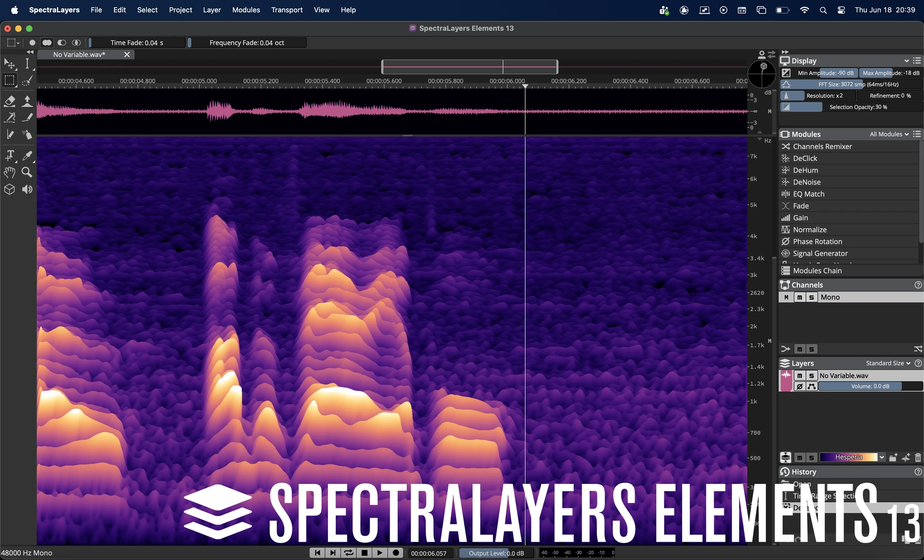Select the Transform move tool

coord(10,64)
